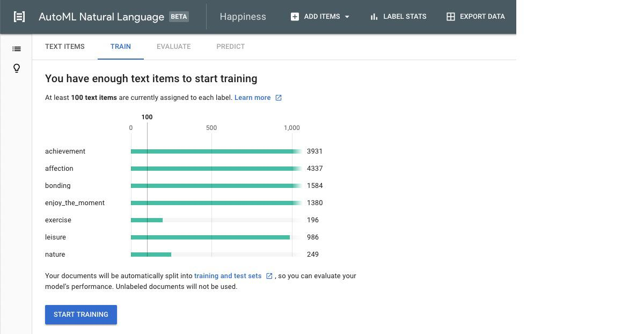The image size is (644, 334).
Task: Click the enjoy_the_moment label name
Action: coord(75,203)
